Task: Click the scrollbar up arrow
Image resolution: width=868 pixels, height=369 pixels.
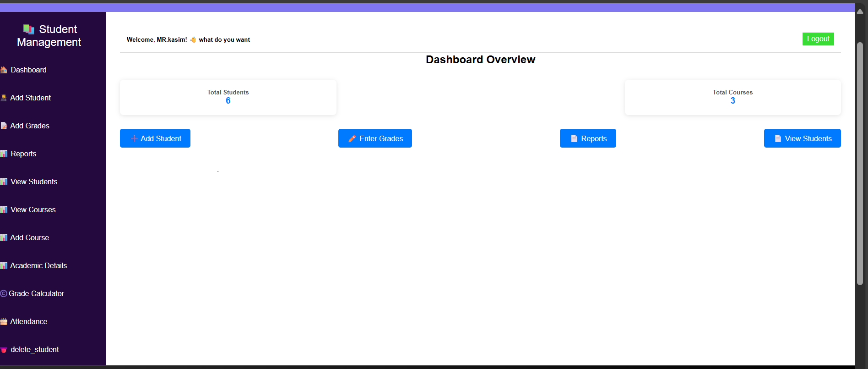Action: (x=860, y=12)
